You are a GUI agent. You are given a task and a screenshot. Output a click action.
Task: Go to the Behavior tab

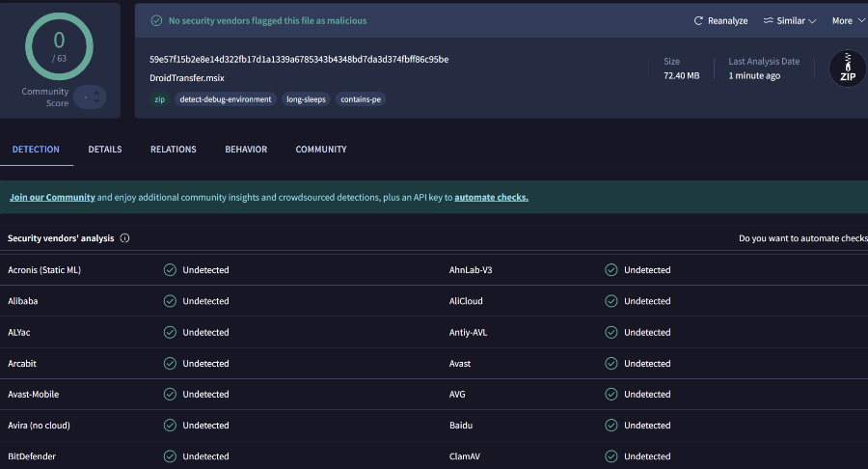(246, 150)
